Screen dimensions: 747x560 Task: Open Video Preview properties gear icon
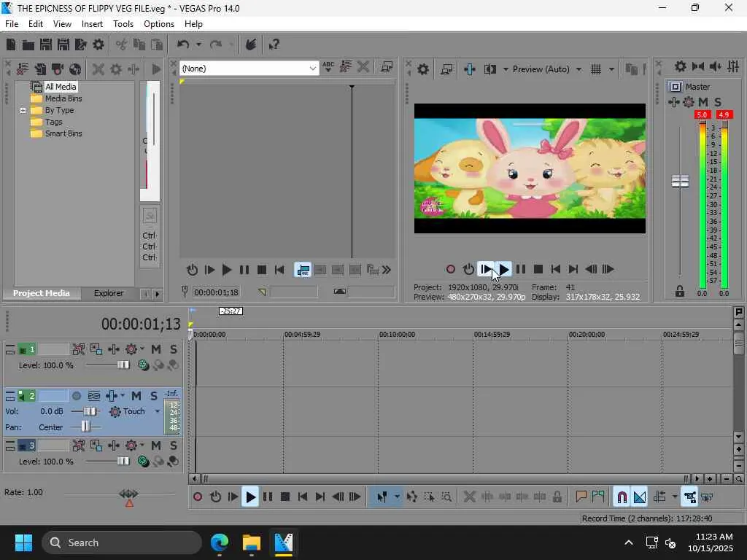tap(423, 69)
